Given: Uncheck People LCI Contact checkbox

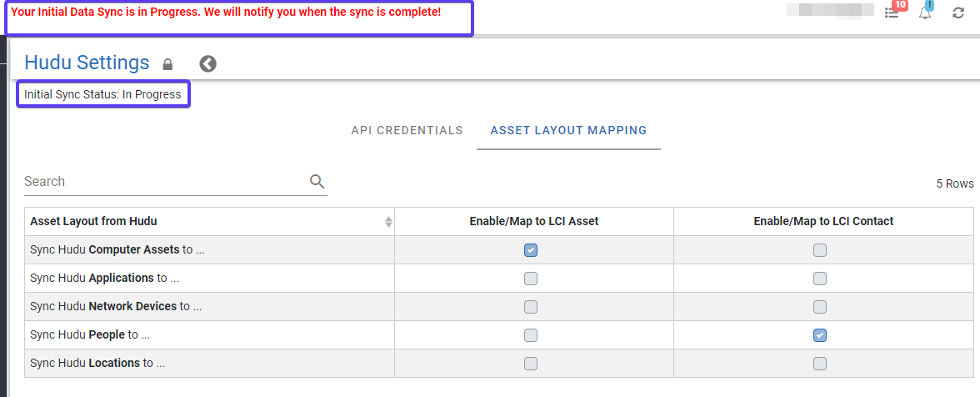Looking at the screenshot, I should [820, 335].
